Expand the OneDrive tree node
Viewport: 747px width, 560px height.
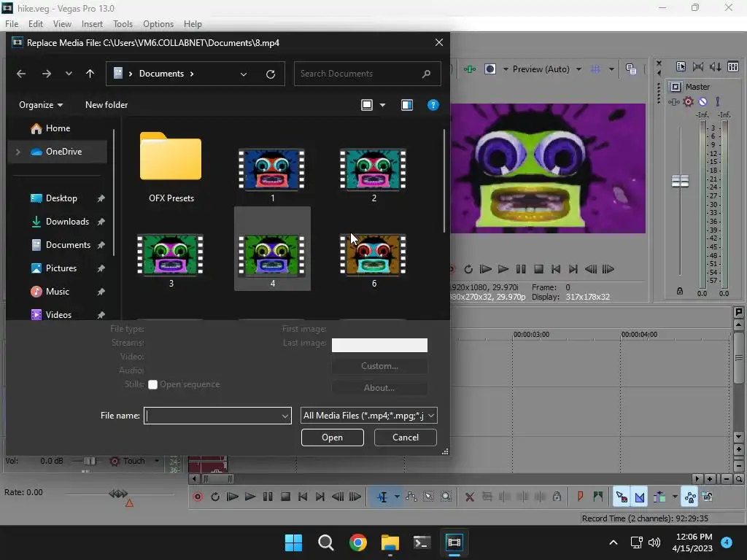click(18, 152)
